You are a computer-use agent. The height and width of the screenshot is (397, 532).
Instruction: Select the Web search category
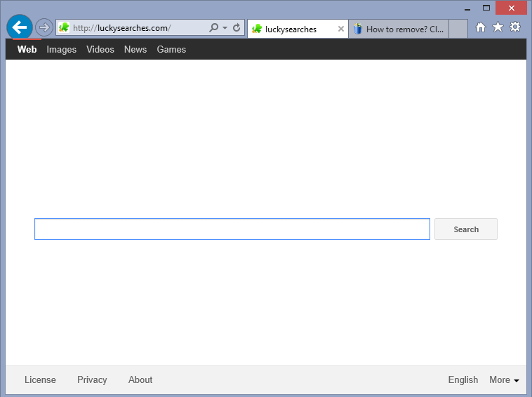point(27,50)
